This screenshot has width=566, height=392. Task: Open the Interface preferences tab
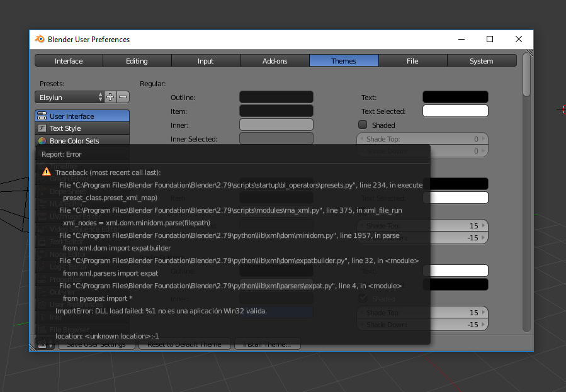tap(69, 61)
